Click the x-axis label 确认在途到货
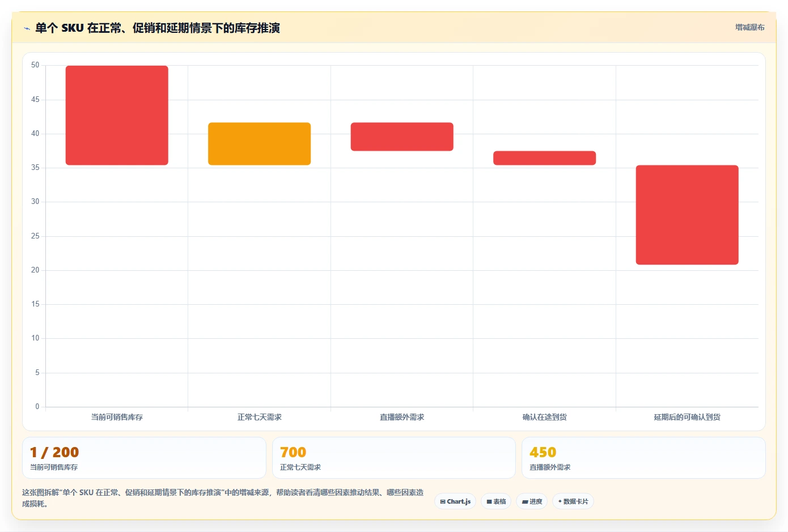The image size is (788, 532). 544,417
